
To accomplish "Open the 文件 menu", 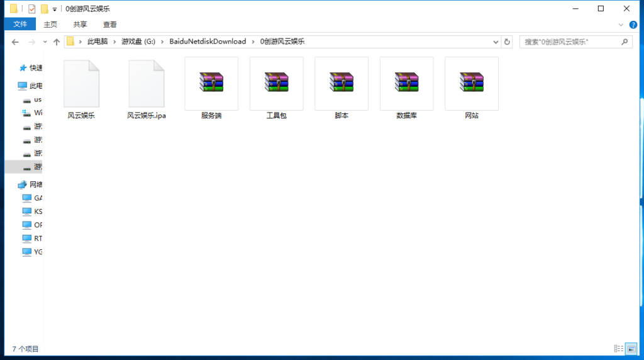I will pos(20,25).
